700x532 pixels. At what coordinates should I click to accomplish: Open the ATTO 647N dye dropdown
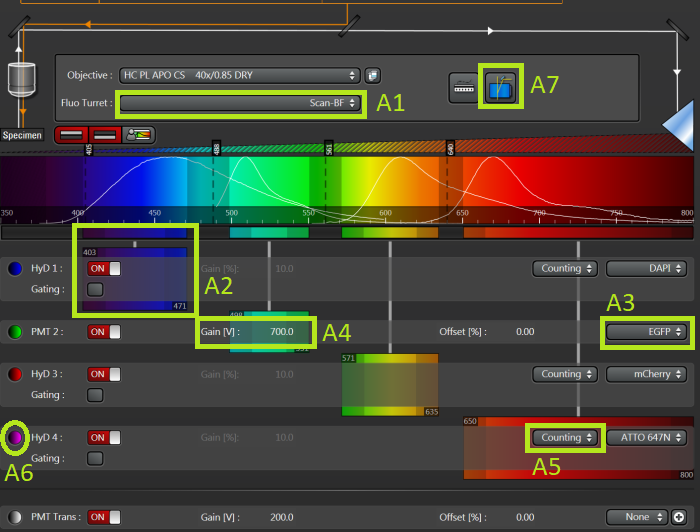coord(646,438)
